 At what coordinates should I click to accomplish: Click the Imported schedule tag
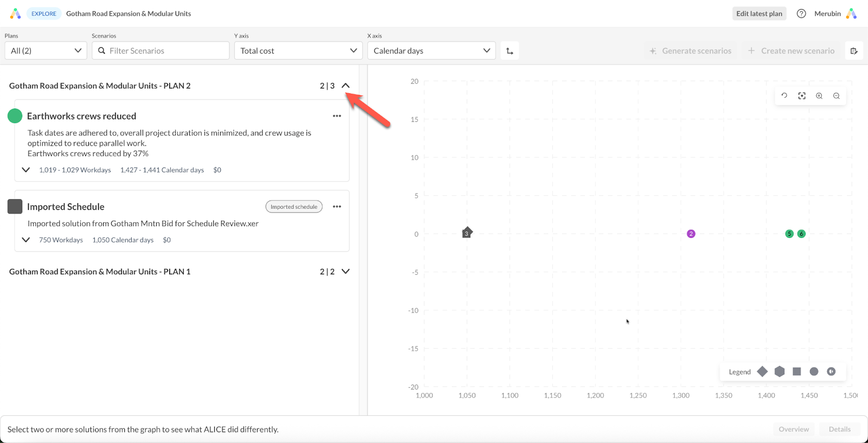click(294, 207)
